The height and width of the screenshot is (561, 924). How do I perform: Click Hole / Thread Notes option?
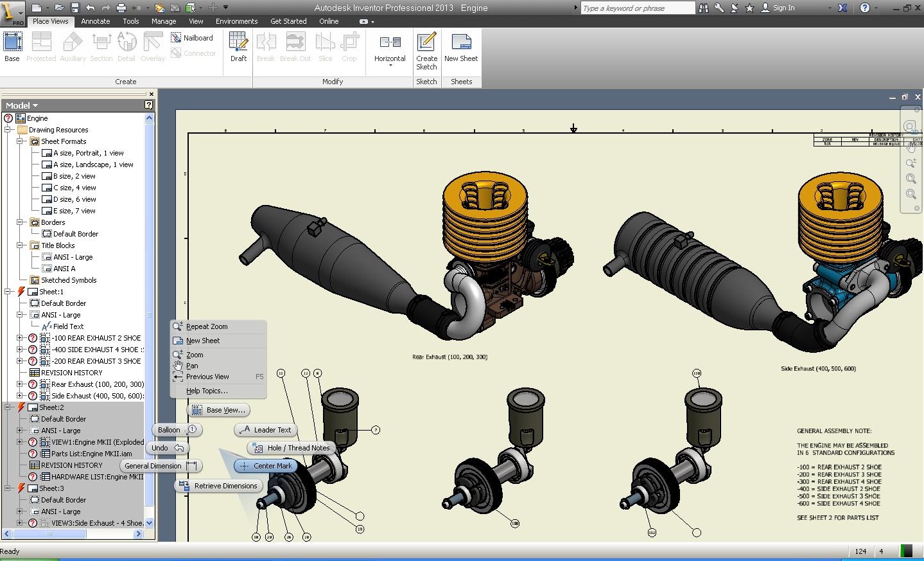292,448
